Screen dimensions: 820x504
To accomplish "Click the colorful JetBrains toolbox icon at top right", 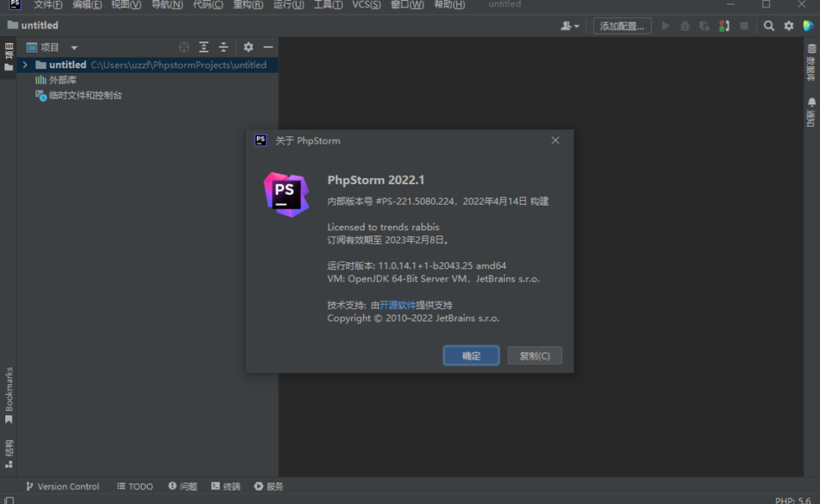I will [808, 25].
